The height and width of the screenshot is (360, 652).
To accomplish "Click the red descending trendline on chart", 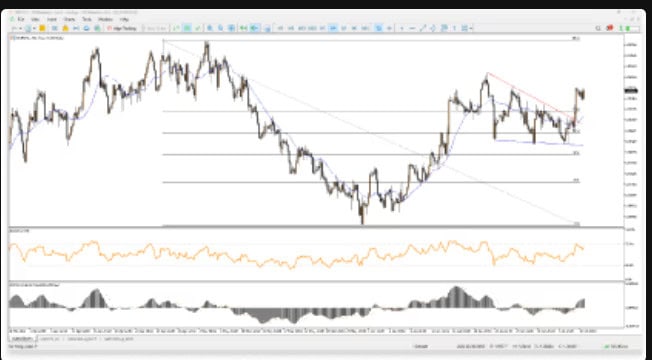I will click(x=529, y=96).
